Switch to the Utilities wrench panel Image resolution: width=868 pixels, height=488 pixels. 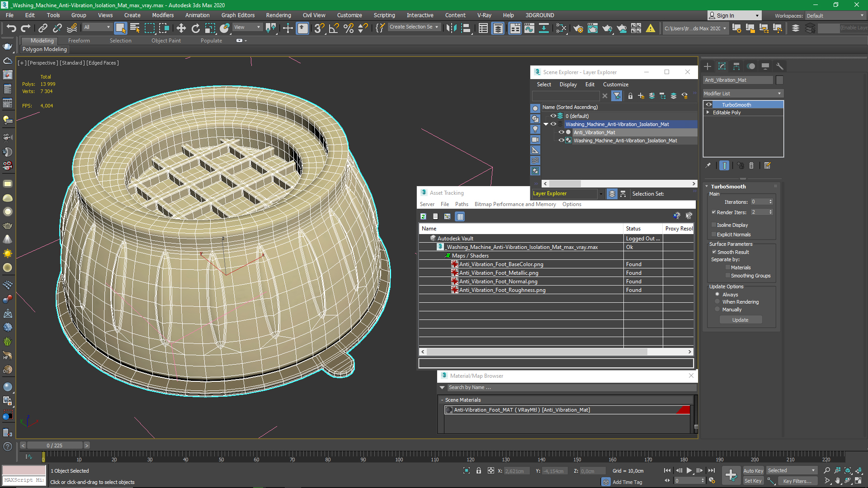pos(780,66)
